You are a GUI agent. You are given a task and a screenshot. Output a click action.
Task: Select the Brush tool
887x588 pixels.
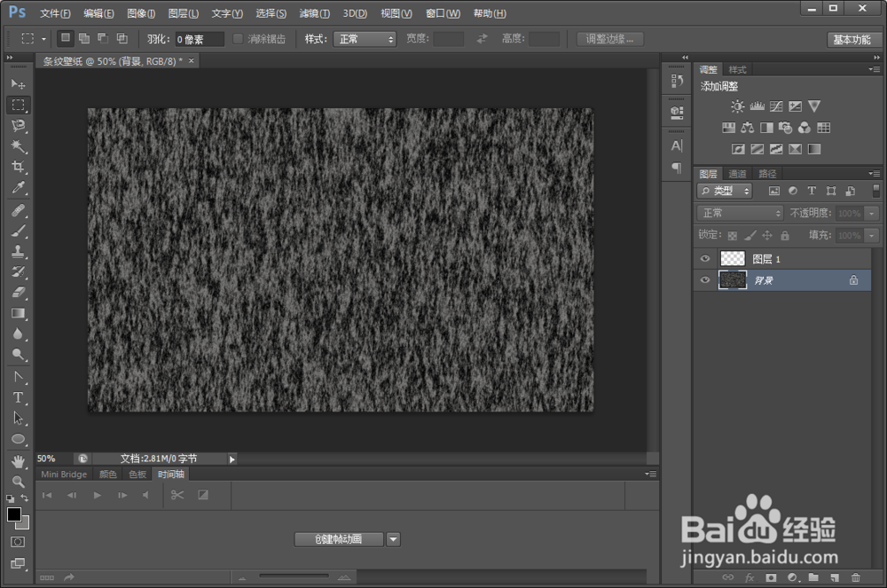tap(18, 231)
